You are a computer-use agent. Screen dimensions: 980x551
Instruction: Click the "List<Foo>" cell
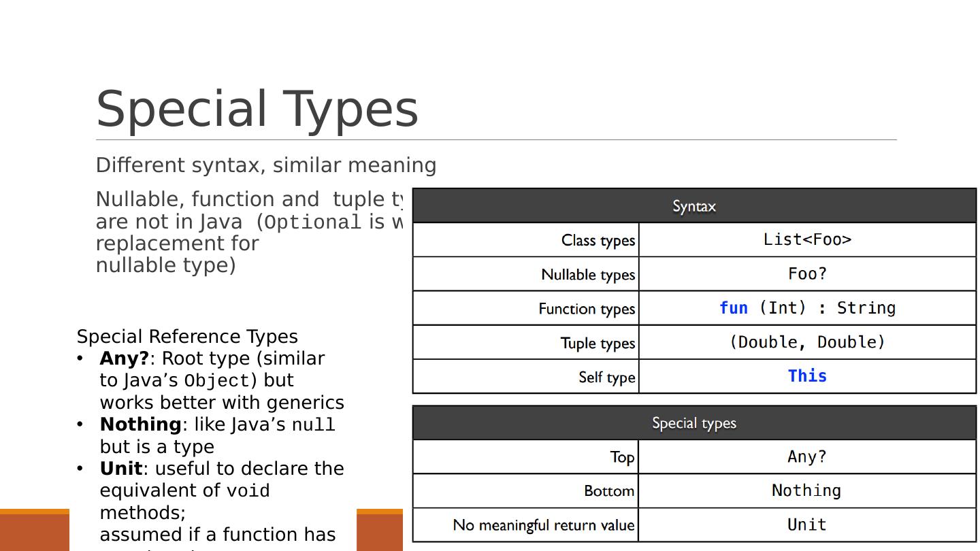(x=807, y=239)
